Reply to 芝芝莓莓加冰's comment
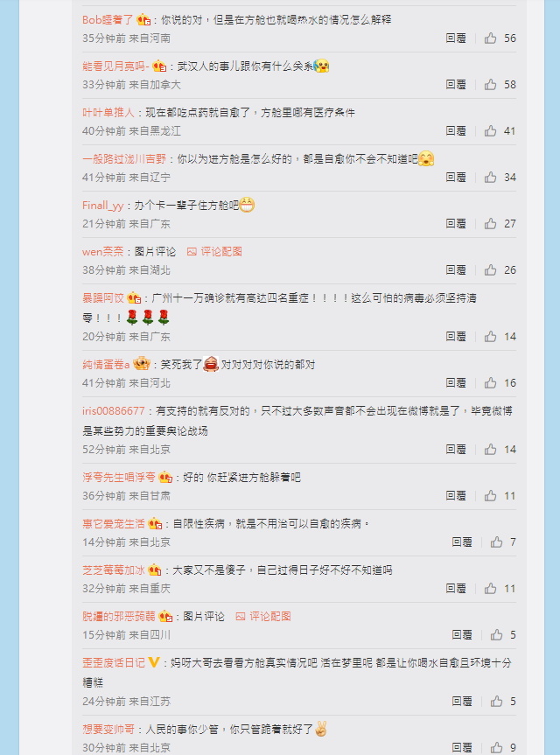The width and height of the screenshot is (560, 755). tap(456, 589)
